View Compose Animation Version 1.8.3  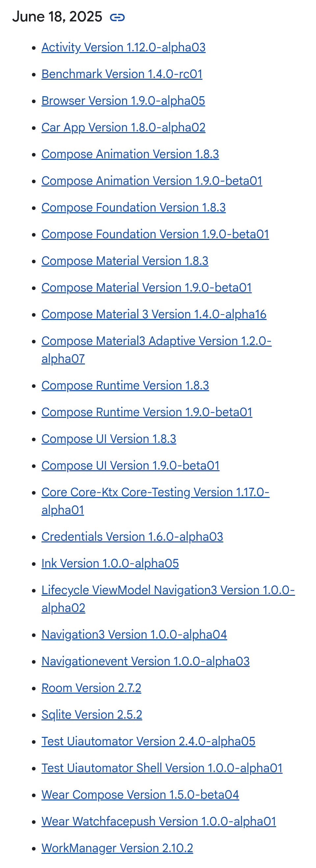pyautogui.click(x=130, y=154)
